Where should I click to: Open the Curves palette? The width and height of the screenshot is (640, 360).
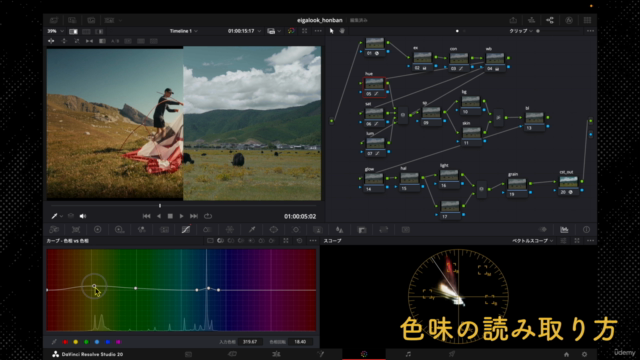pyautogui.click(x=186, y=230)
